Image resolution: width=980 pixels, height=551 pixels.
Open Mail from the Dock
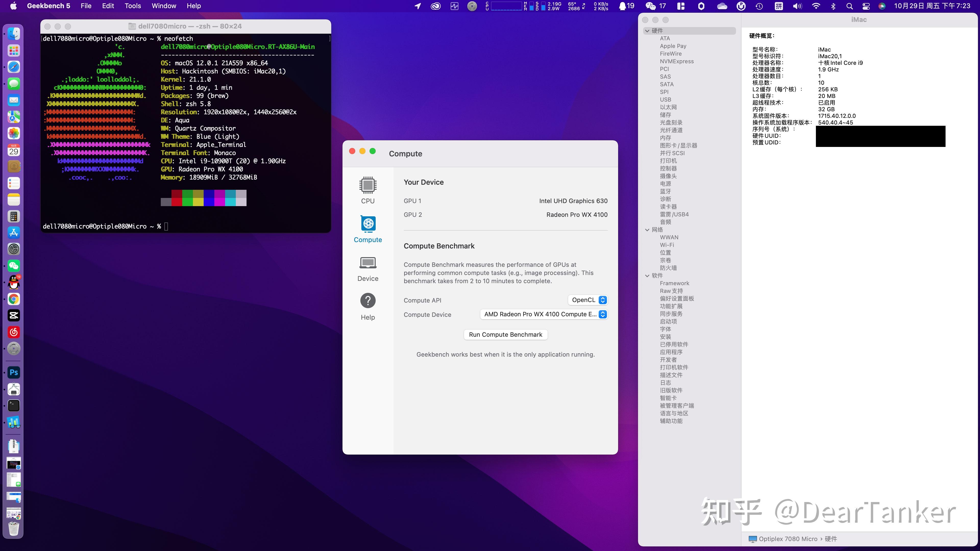(x=14, y=100)
